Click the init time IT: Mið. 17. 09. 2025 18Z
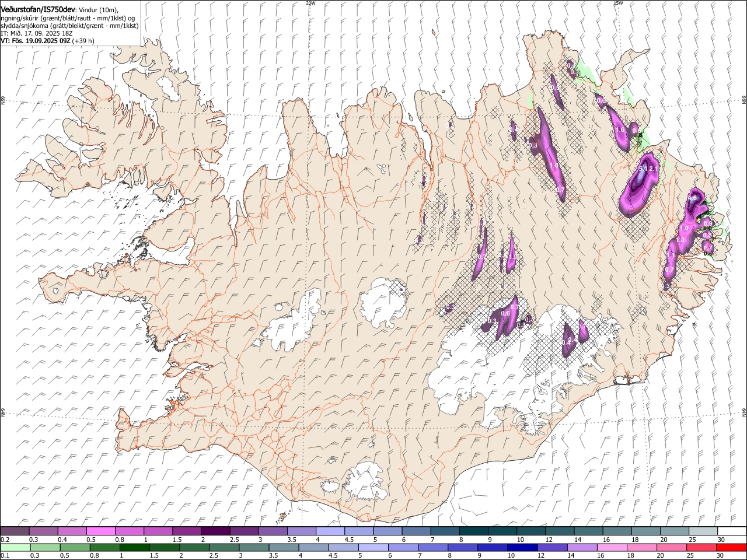Viewport: 747px width, 560px height. pyautogui.click(x=36, y=33)
